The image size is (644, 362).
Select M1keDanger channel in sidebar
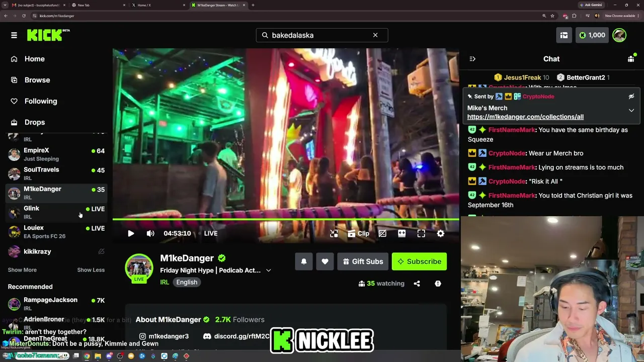[x=56, y=193]
